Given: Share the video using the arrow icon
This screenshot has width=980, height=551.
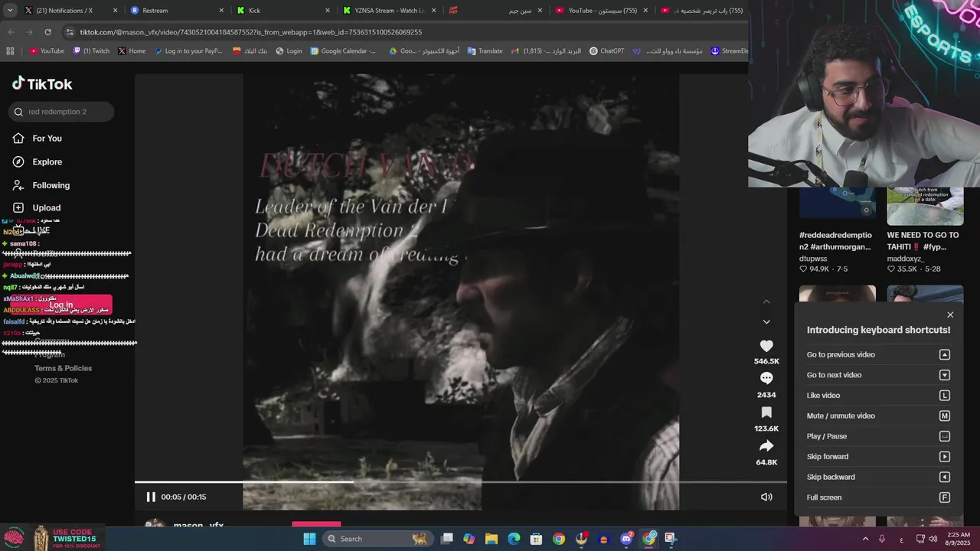Looking at the screenshot, I should (x=766, y=446).
